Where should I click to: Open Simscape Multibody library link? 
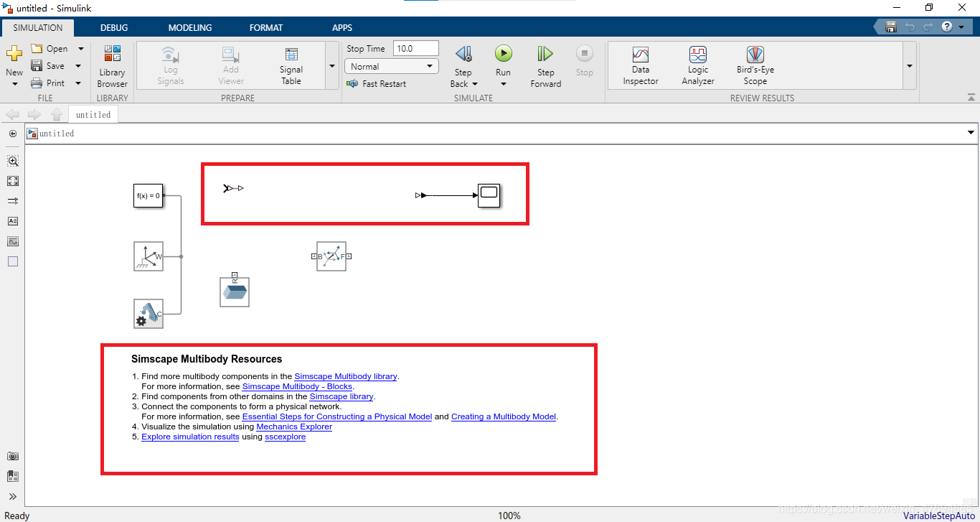346,376
